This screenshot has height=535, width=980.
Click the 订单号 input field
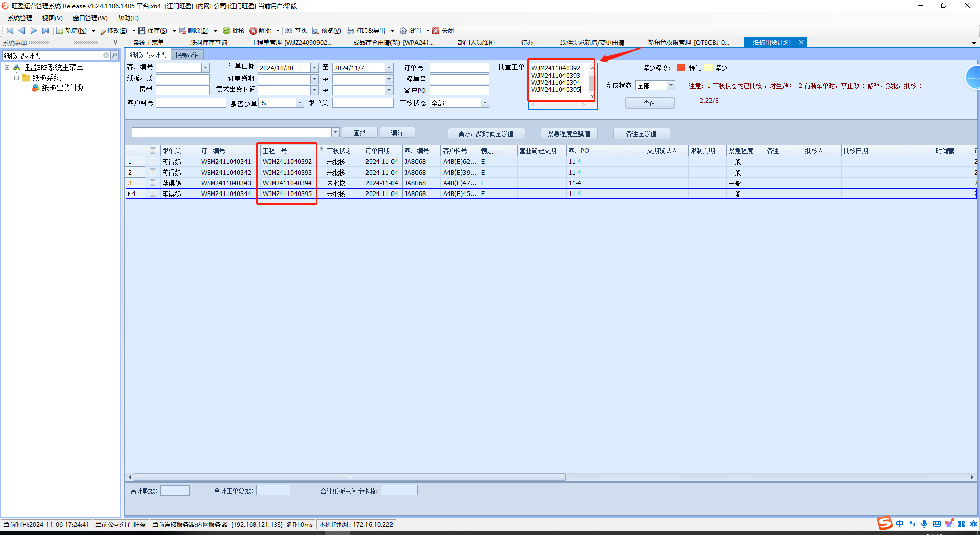[x=459, y=68]
